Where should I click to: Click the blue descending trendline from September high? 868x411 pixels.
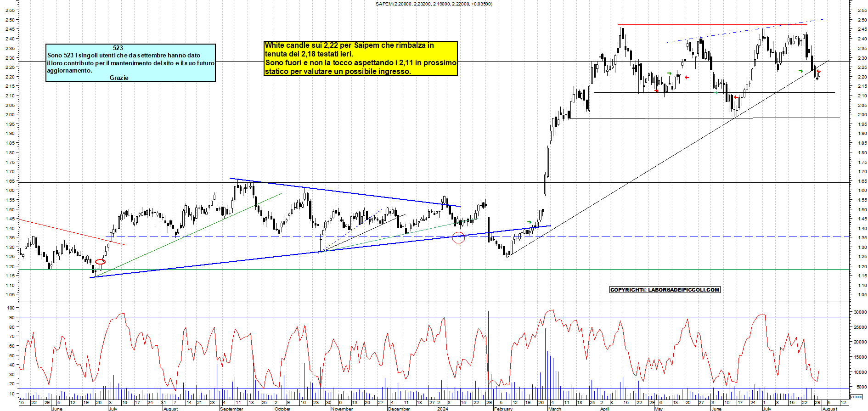tap(344, 192)
